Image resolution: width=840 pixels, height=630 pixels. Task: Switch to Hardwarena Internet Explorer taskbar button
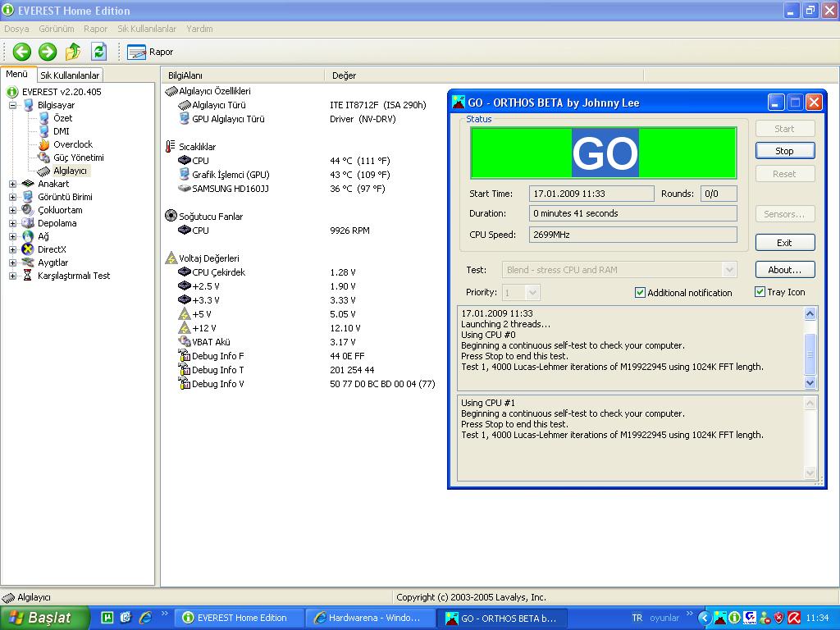coord(370,619)
